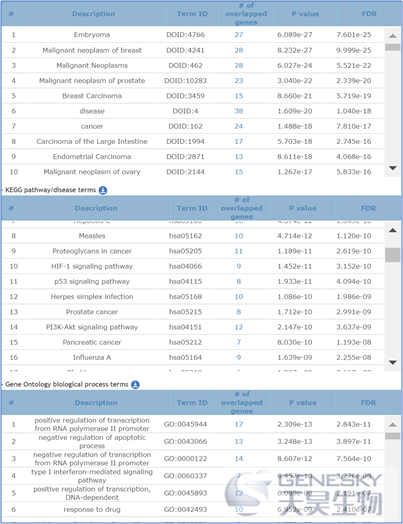Open 38 overlapped genes for disease row
Image resolution: width=403 pixels, height=524 pixels.
(239, 111)
